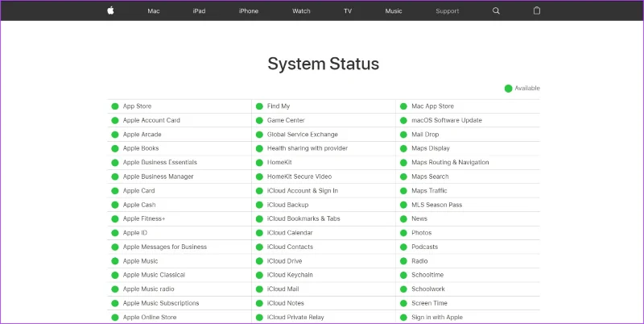Select the iCloud Keychain entry

(x=290, y=275)
